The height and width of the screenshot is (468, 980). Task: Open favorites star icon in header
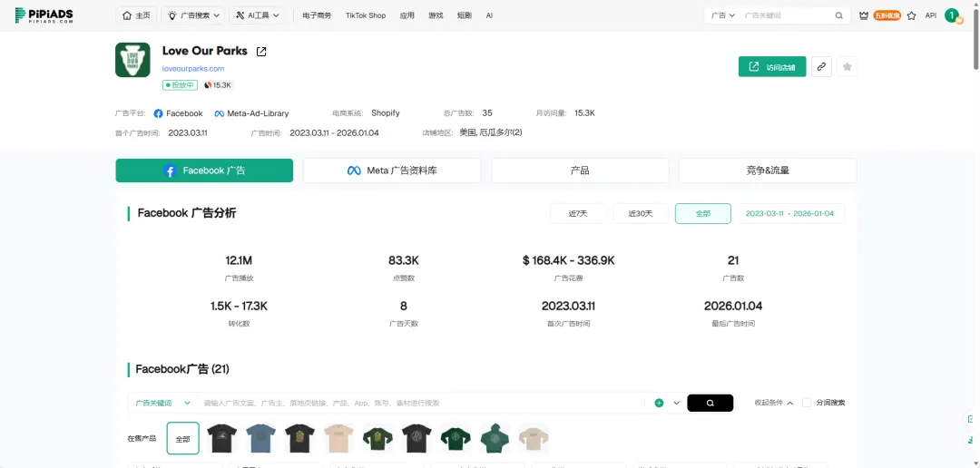[x=911, y=15]
